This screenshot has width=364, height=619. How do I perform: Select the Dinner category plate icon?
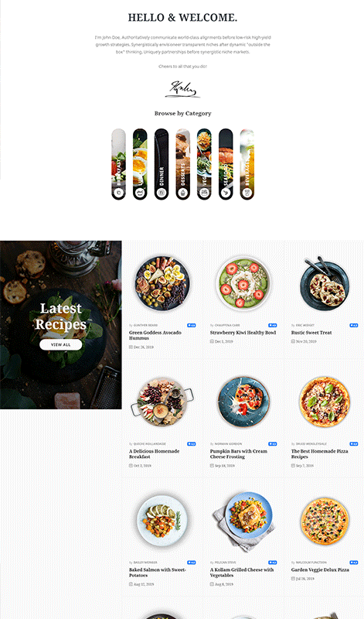coord(162,193)
